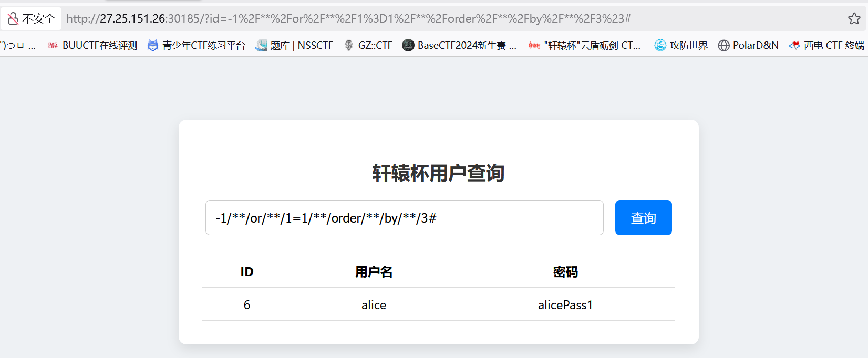
Task: Open the 西电 CTF 终端 bookmark
Action: [827, 46]
